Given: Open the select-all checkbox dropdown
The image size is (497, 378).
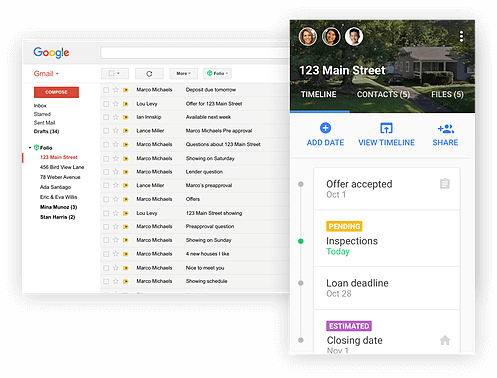Looking at the screenshot, I should pyautogui.click(x=114, y=73).
